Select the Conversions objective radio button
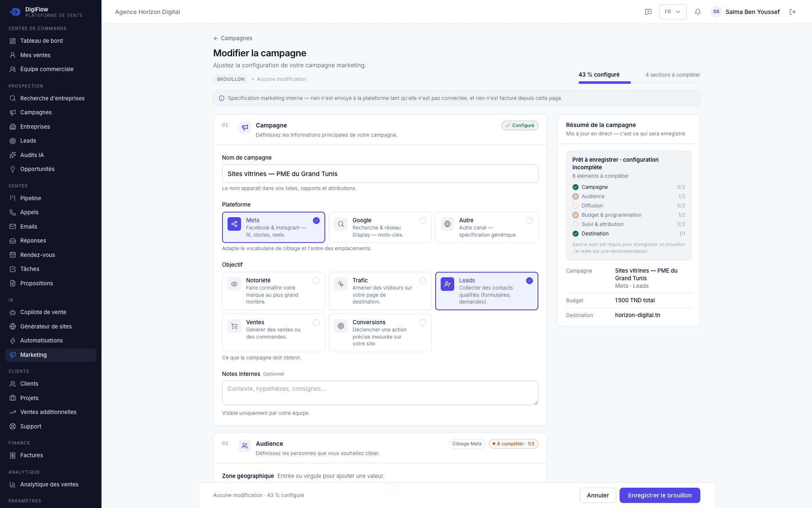 click(423, 323)
